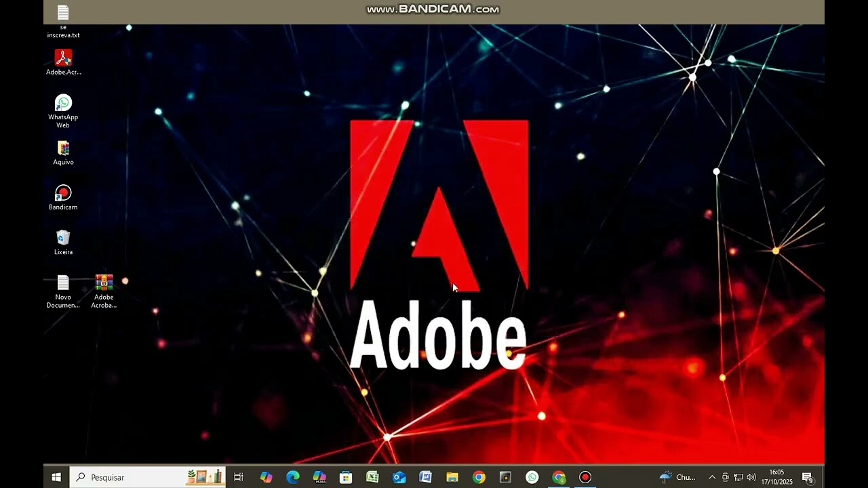The height and width of the screenshot is (488, 868).
Task: Click the search highlights illustration in the search box
Action: pyautogui.click(x=205, y=477)
